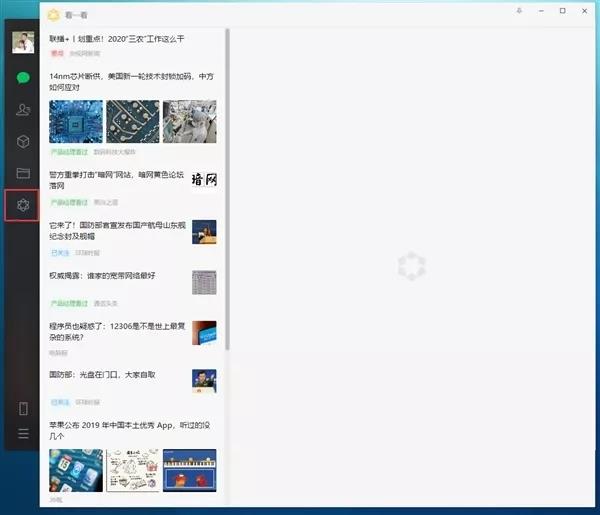Open article 国防部：光盘在门口

pyautogui.click(x=102, y=374)
